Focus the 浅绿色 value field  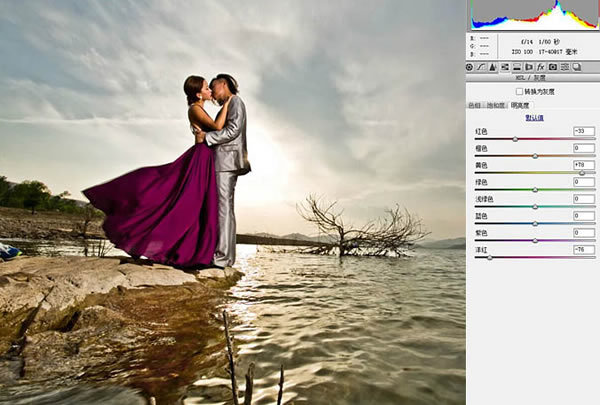pos(584,199)
